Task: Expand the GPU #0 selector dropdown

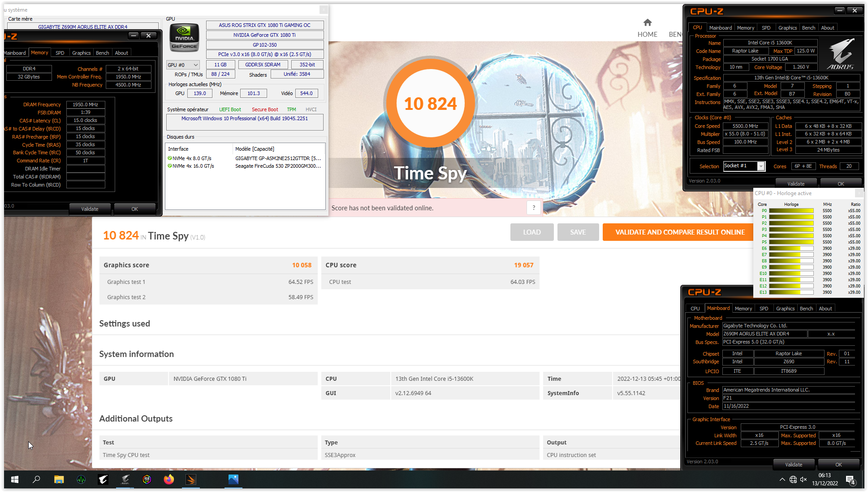Action: (x=183, y=65)
